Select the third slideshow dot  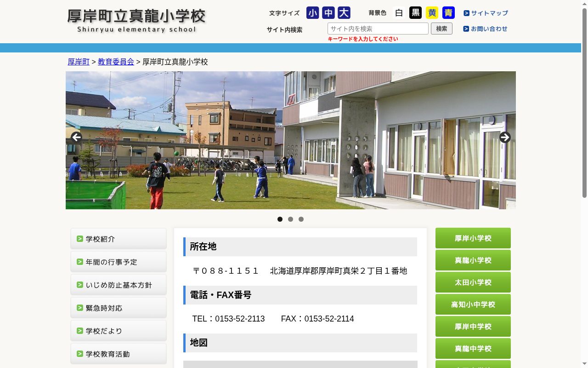(301, 219)
